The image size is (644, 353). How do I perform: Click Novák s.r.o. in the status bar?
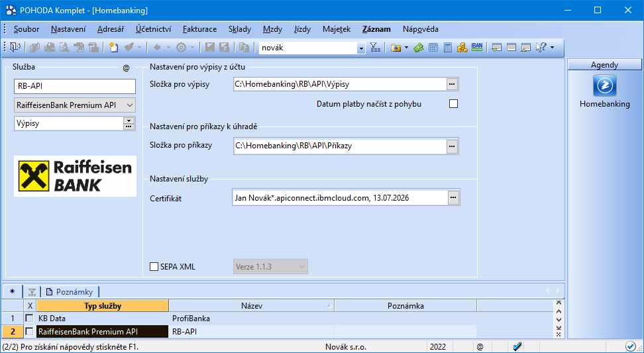346,347
